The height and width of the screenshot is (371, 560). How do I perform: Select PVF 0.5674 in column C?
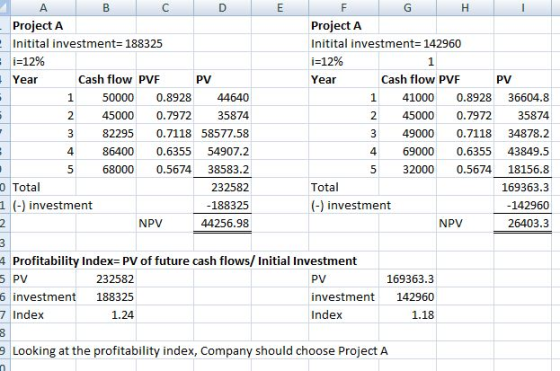click(x=174, y=169)
